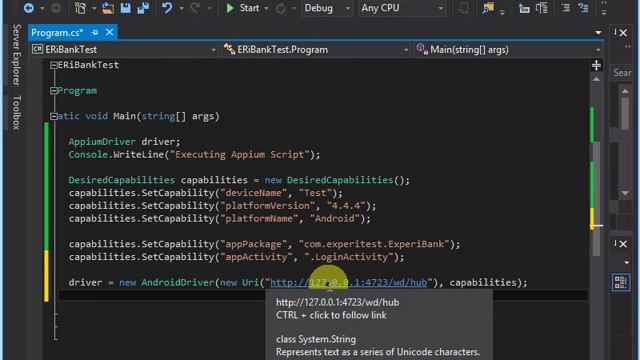Click the Navigate Backward arrow icon

[29, 8]
